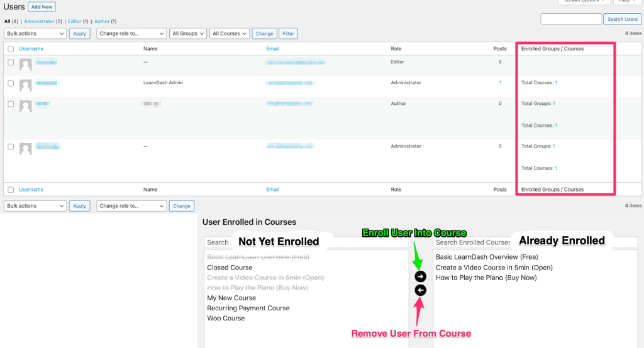Open the bottom Bulk actions dropdown
Image resolution: width=644 pixels, height=348 pixels.
click(x=35, y=206)
